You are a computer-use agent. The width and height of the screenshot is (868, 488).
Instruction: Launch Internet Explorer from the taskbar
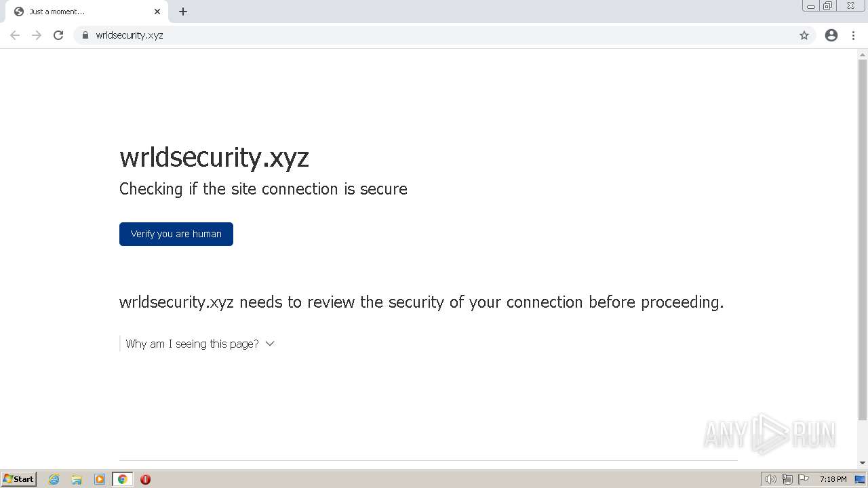click(54, 479)
